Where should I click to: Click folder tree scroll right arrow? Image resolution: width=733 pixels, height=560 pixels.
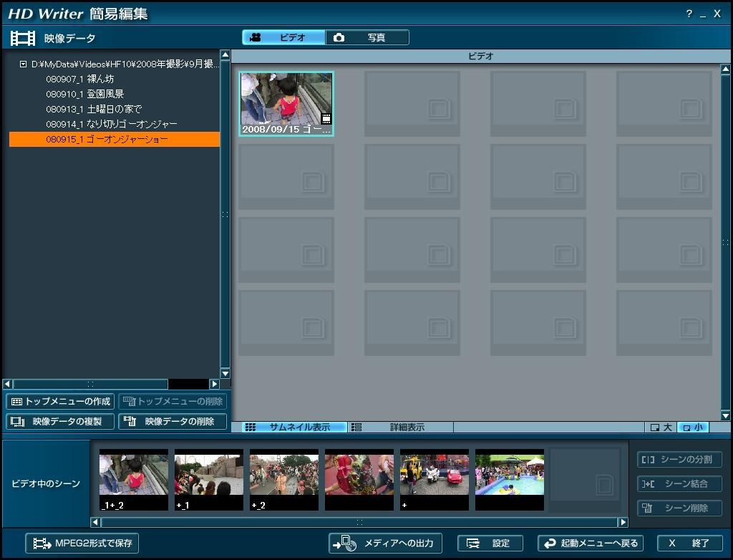(x=214, y=384)
